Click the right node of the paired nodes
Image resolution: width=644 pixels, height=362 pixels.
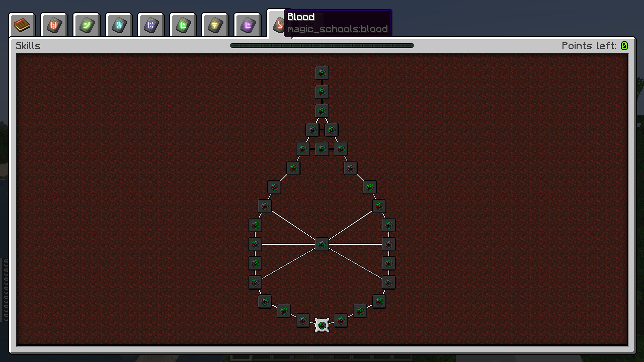coord(332,130)
